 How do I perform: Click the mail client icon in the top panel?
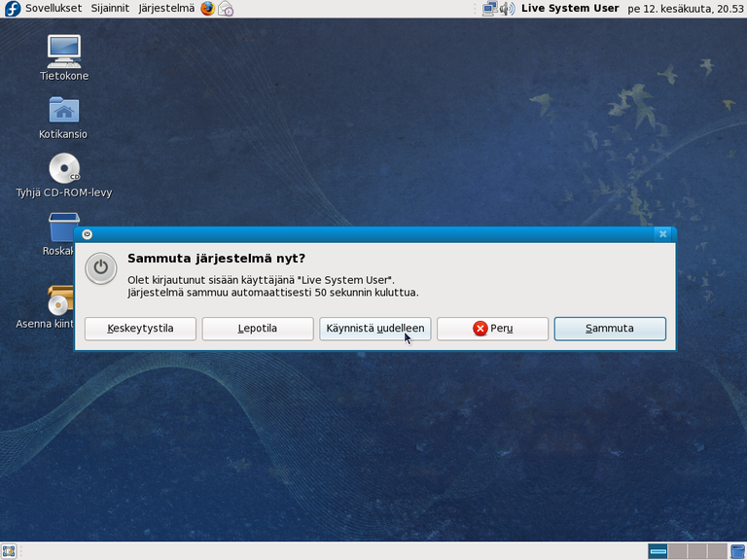[x=226, y=9]
